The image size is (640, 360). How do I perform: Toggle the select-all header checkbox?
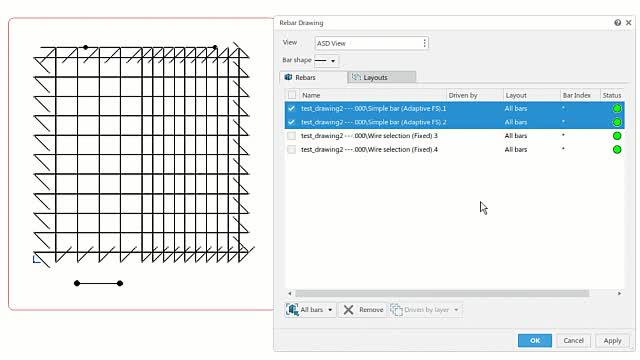[x=292, y=95]
